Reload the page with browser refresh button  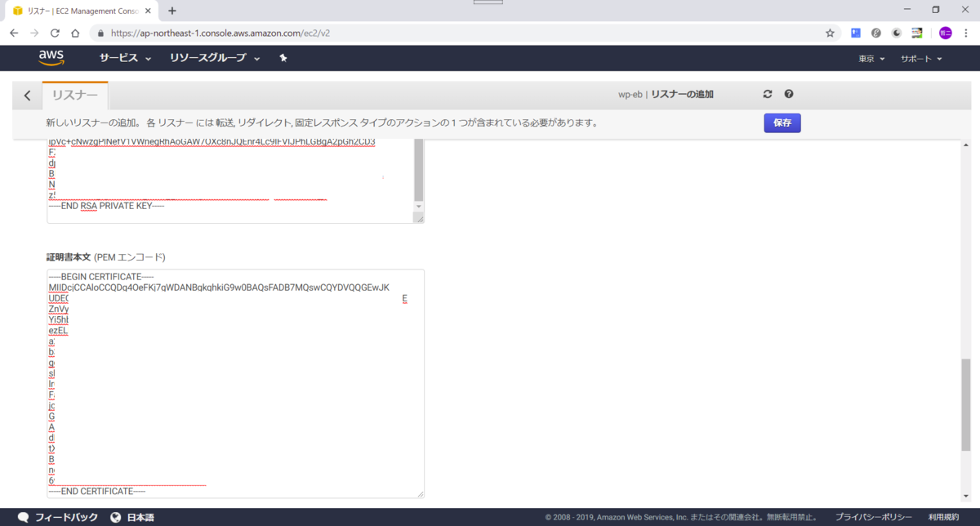tap(54, 33)
